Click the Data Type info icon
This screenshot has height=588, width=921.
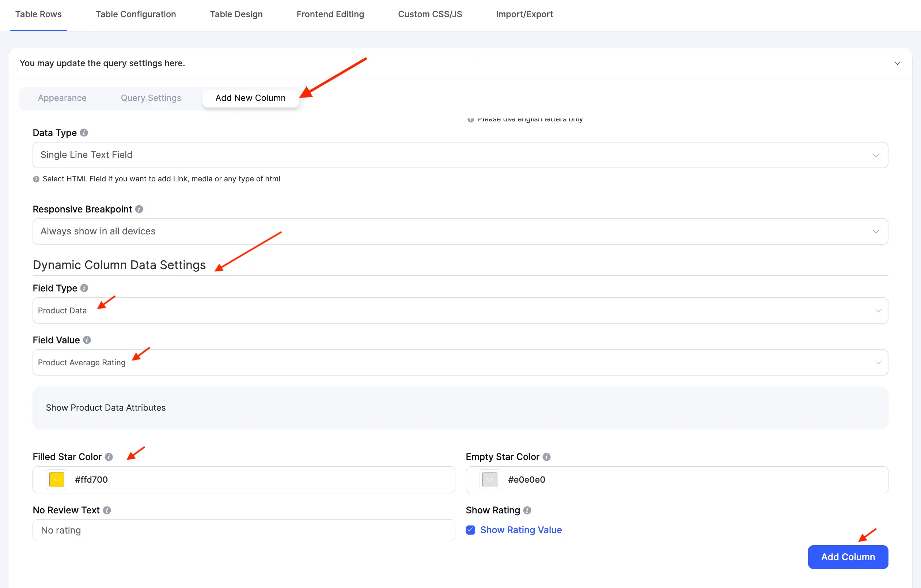(x=84, y=133)
